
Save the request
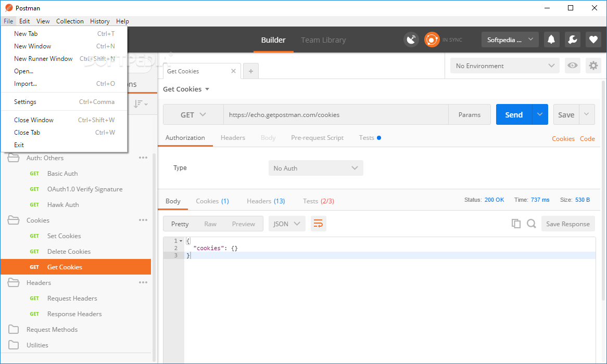coord(566,114)
